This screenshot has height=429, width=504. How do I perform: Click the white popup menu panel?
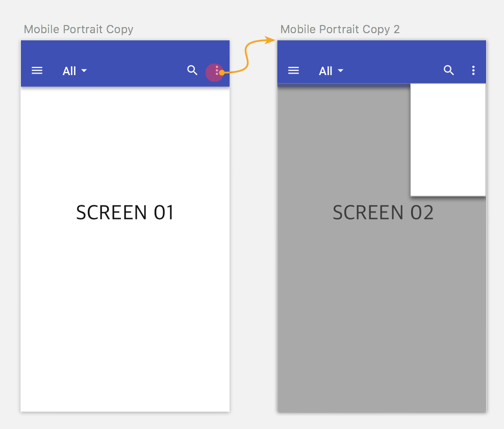[x=448, y=139]
